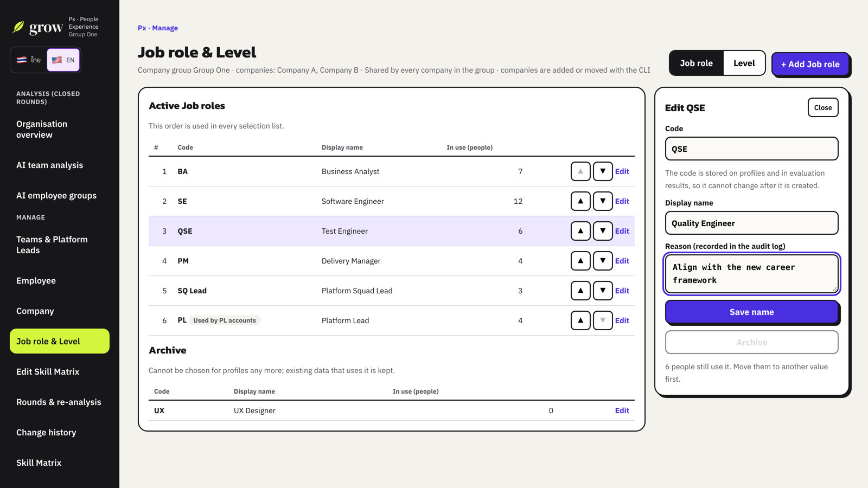The image size is (868, 488).
Task: Open Employee management page
Action: pyautogui.click(x=60, y=281)
